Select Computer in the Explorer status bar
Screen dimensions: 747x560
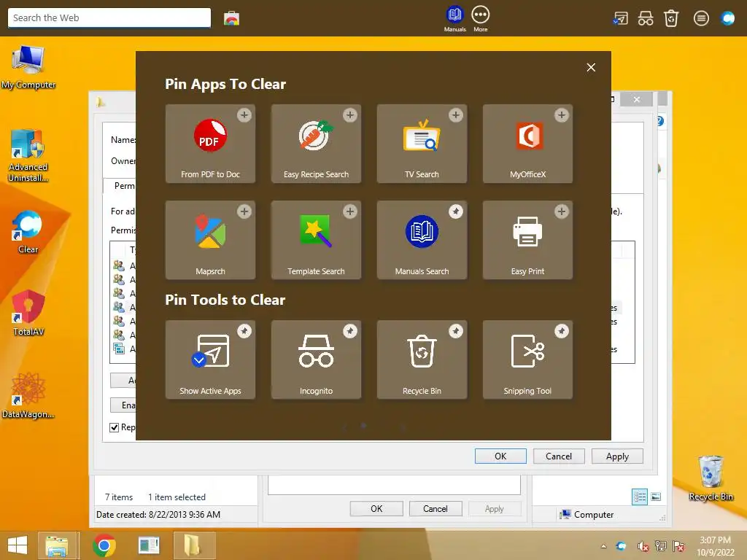(x=587, y=514)
